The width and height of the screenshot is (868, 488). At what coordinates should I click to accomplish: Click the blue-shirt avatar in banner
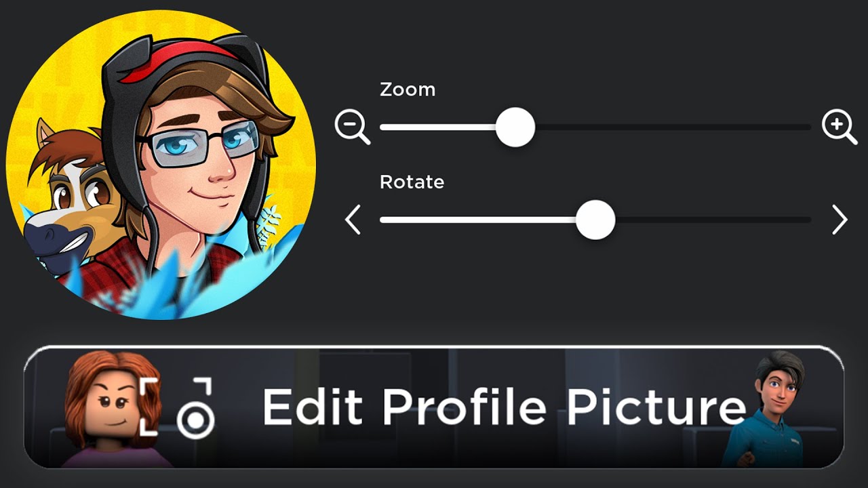click(x=765, y=409)
